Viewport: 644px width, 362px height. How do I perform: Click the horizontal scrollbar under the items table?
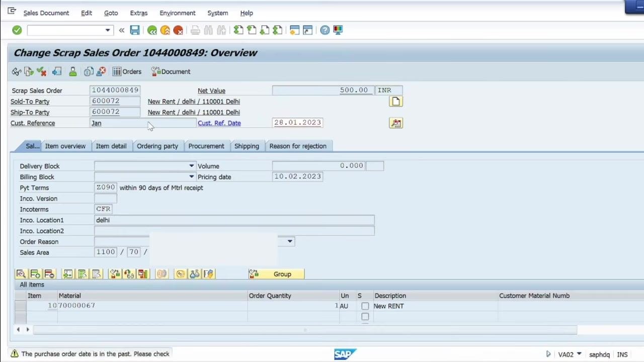(305, 330)
